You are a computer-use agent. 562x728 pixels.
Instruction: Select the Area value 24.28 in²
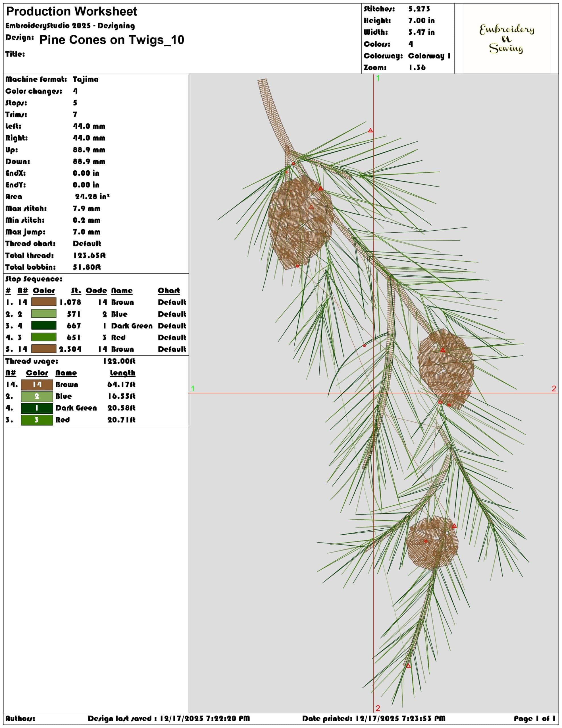click(x=92, y=196)
